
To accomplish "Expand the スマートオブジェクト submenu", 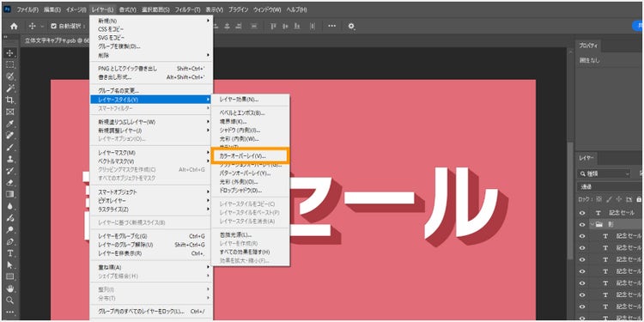I will [151, 191].
